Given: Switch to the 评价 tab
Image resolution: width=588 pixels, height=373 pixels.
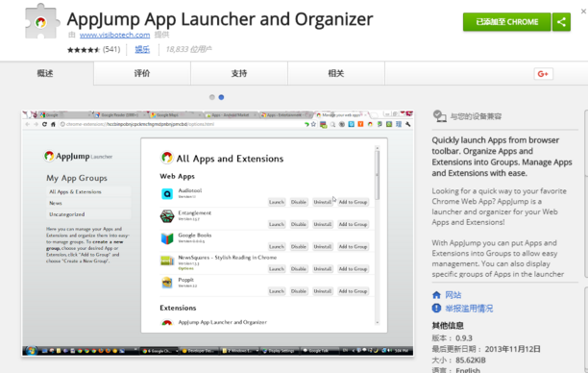Looking at the screenshot, I should (142, 73).
